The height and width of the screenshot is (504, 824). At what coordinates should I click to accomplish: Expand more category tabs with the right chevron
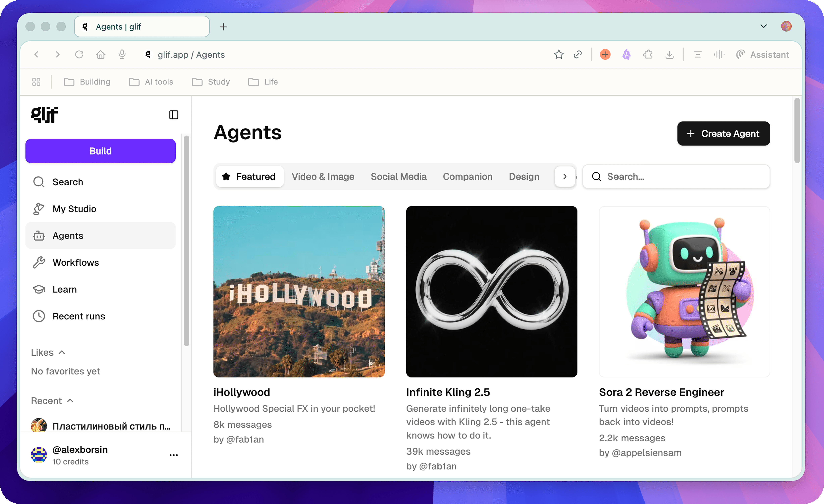point(565,177)
